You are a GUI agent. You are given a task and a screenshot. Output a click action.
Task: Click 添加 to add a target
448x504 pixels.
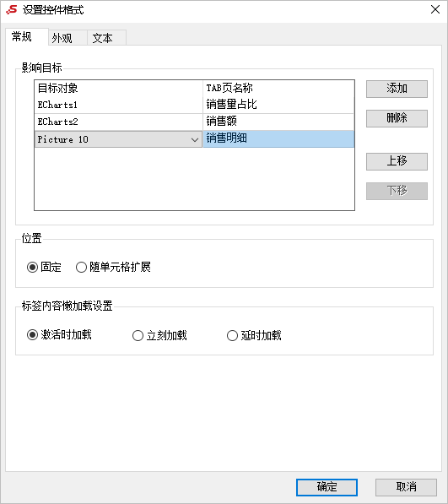[x=397, y=89]
